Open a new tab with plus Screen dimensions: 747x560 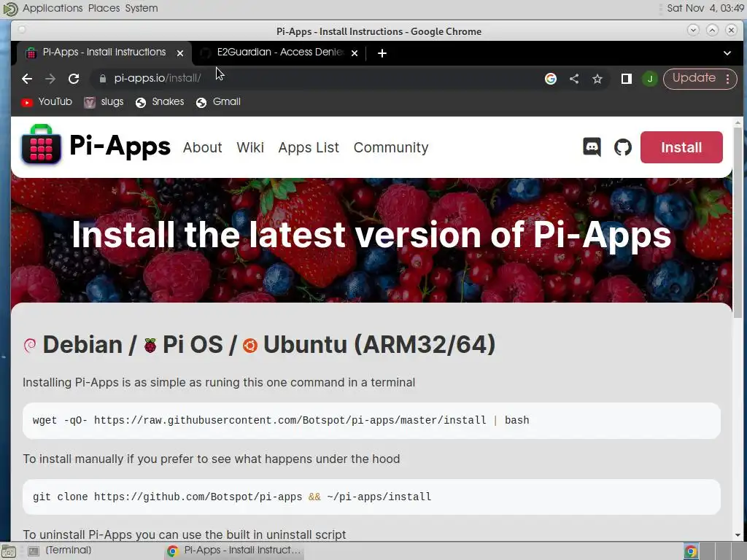point(382,53)
